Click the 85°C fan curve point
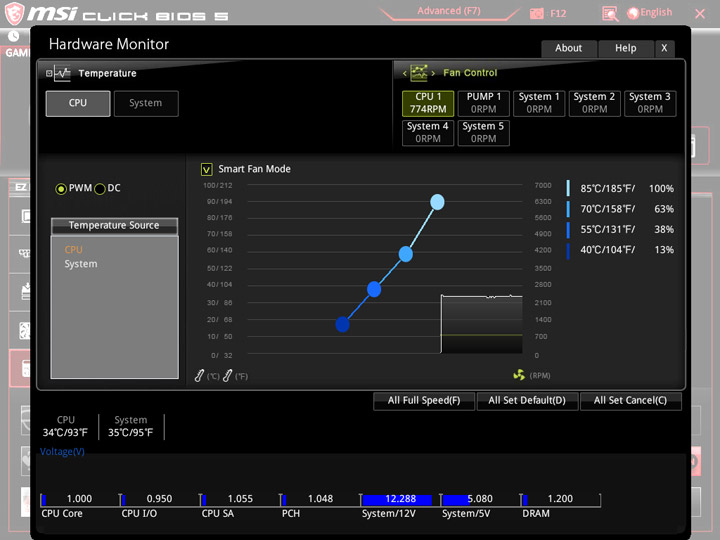 coord(437,202)
